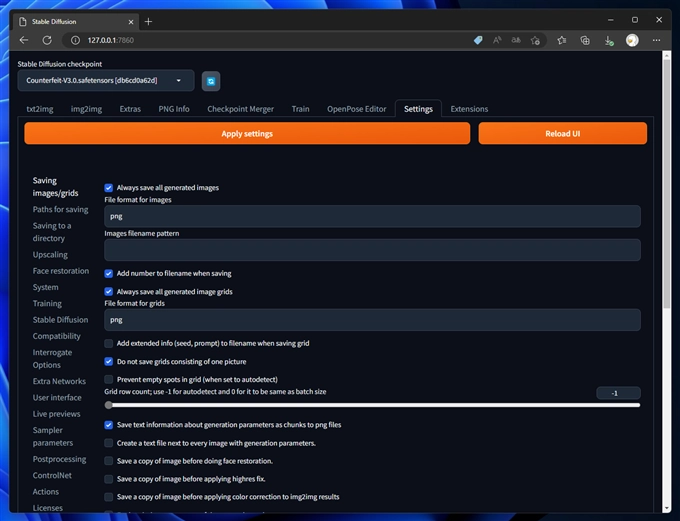Check Save a copy before doing face restoration
The width and height of the screenshot is (680, 521).
click(108, 461)
